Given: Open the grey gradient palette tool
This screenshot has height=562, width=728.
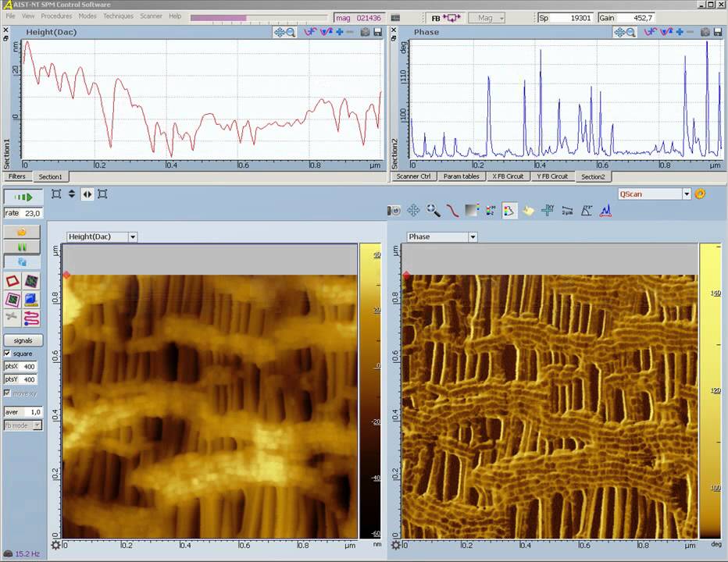Looking at the screenshot, I should [x=472, y=211].
